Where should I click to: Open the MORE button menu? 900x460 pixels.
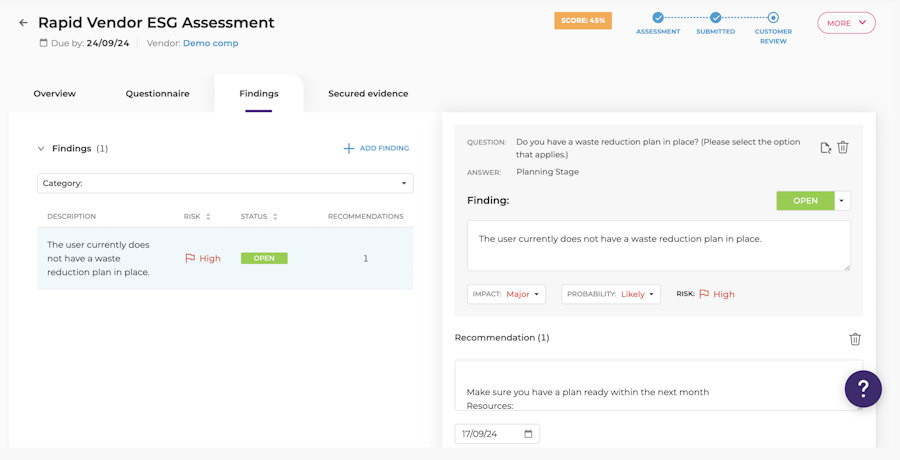click(847, 23)
